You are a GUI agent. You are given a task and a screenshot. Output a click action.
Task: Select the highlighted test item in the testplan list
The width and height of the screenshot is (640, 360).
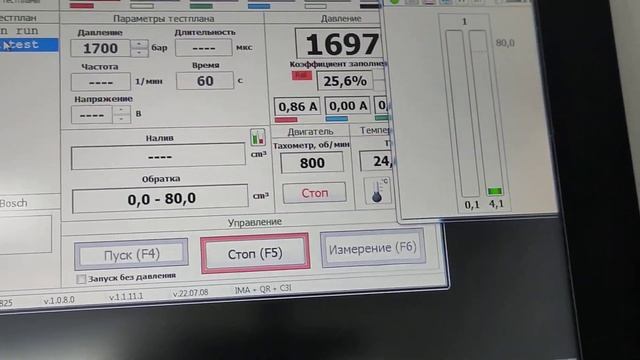[x=29, y=44]
